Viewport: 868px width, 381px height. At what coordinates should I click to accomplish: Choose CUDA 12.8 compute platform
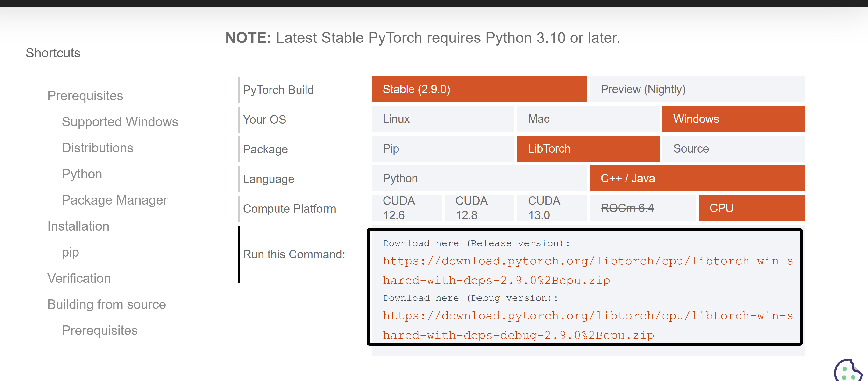(479, 208)
